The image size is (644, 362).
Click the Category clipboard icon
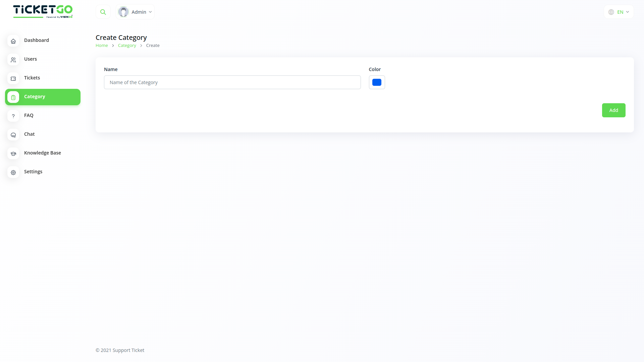point(13,97)
